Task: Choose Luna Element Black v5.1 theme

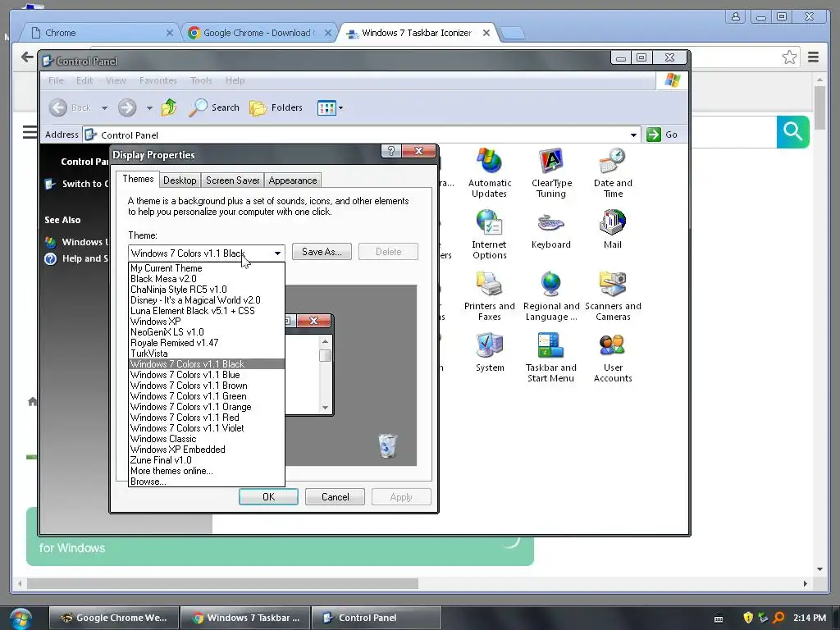Action: [x=207, y=311]
